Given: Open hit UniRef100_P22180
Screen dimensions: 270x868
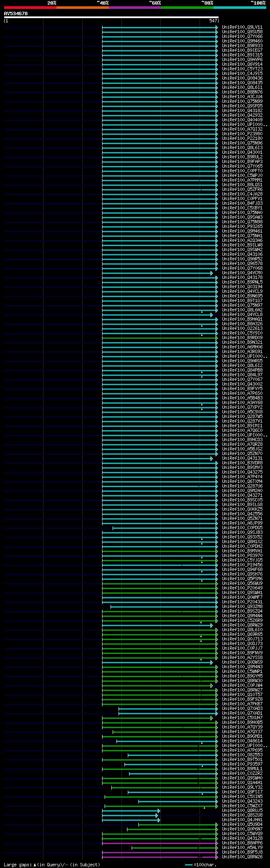Looking at the screenshot, I should 242,138.
